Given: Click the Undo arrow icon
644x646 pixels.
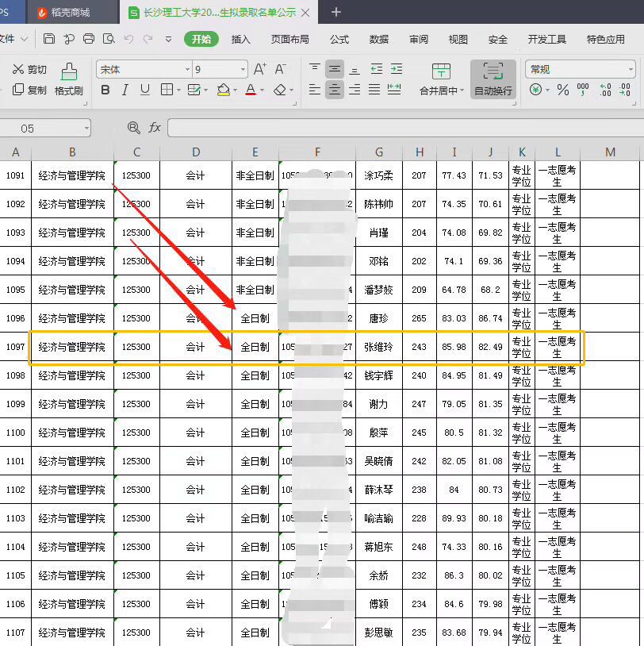Looking at the screenshot, I should pyautogui.click(x=128, y=39).
